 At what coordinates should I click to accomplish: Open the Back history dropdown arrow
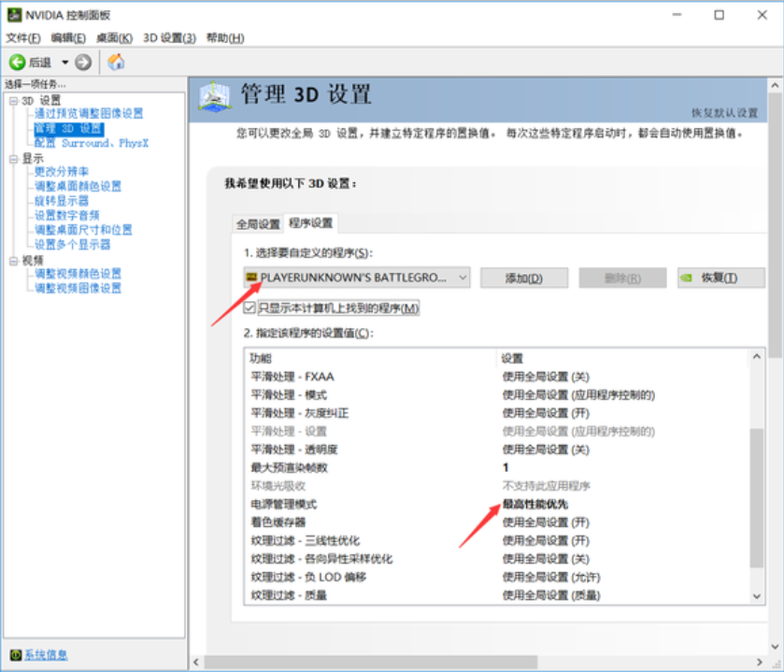tap(65, 63)
